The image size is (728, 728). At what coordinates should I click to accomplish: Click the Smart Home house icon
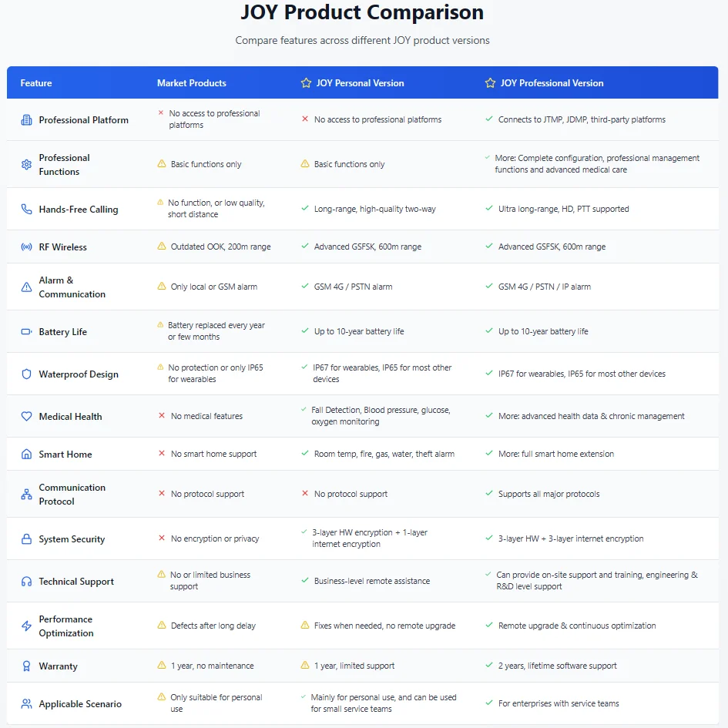26,455
